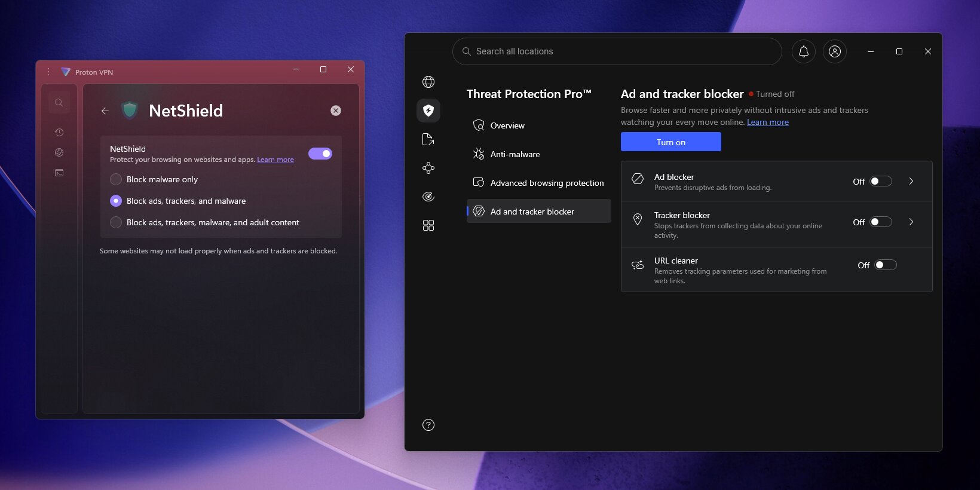Open the globe countries icon in Proton VPN
980x490 pixels.
59,152
